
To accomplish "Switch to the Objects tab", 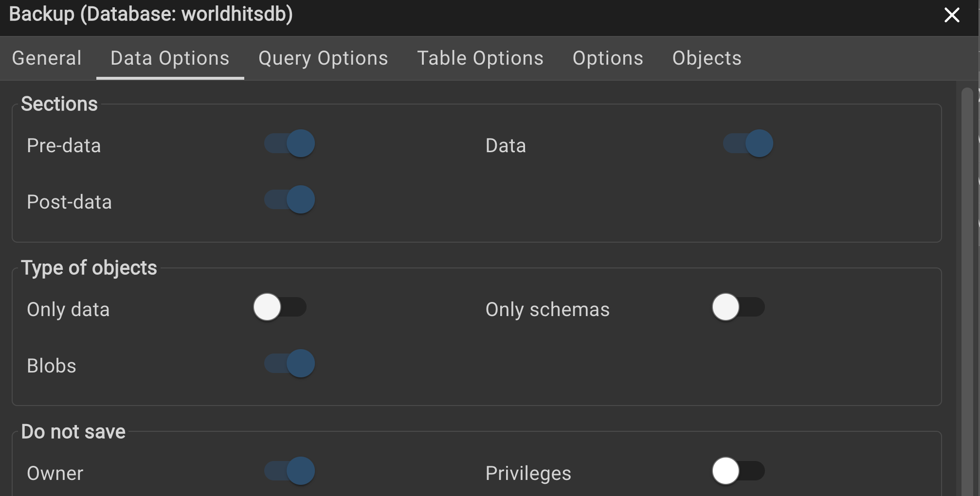I will coord(707,58).
